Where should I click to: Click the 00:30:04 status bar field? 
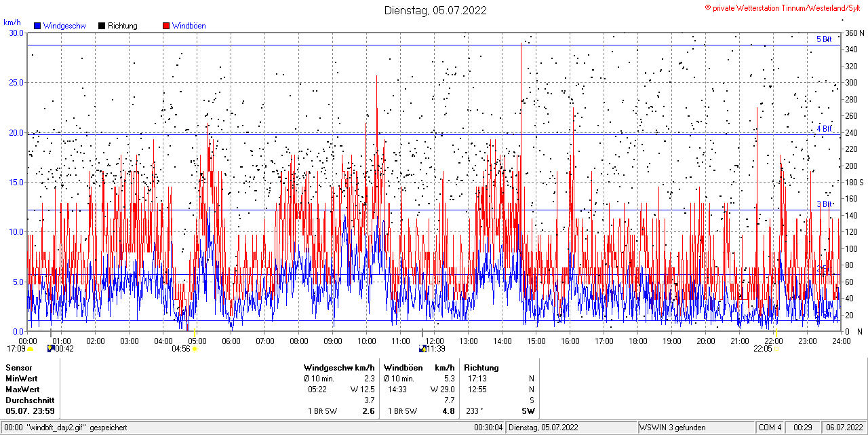click(489, 428)
